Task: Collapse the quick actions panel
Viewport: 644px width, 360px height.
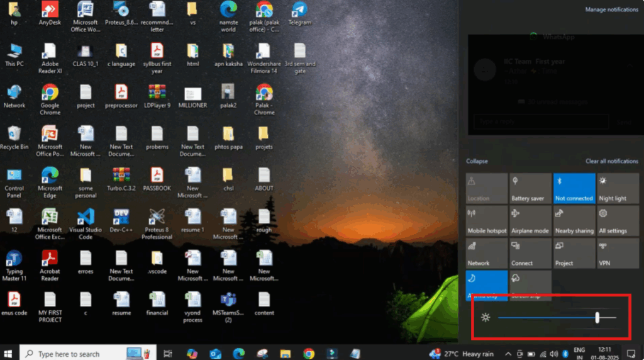Action: coord(477,161)
